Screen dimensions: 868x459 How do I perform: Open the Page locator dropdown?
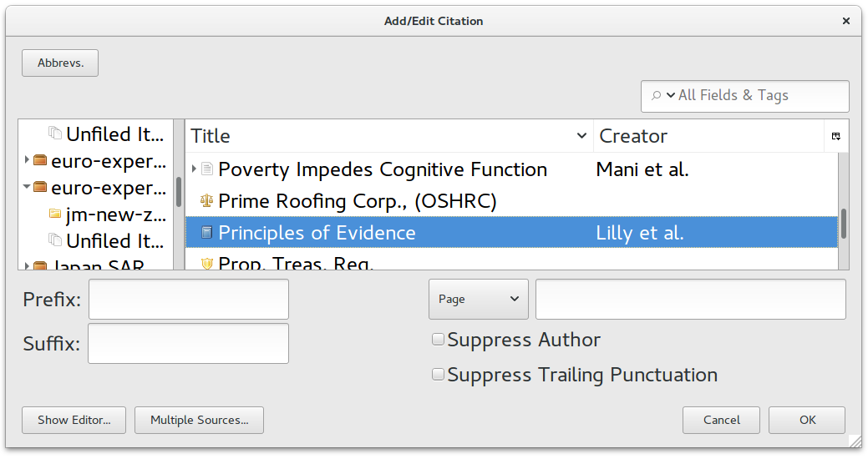click(x=479, y=299)
